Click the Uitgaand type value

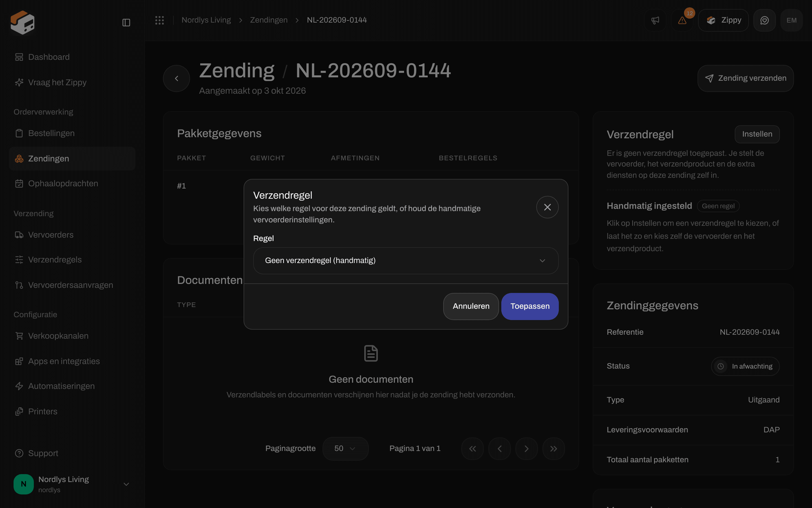[x=764, y=400]
